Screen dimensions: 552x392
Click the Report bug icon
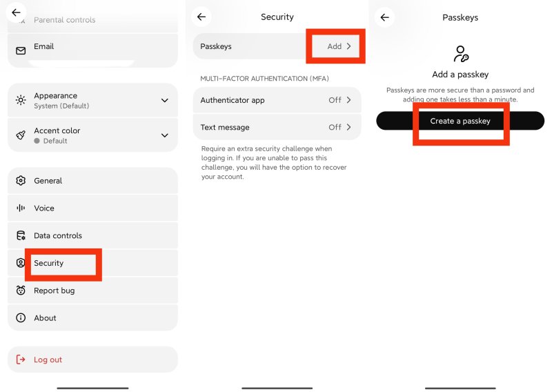point(21,291)
